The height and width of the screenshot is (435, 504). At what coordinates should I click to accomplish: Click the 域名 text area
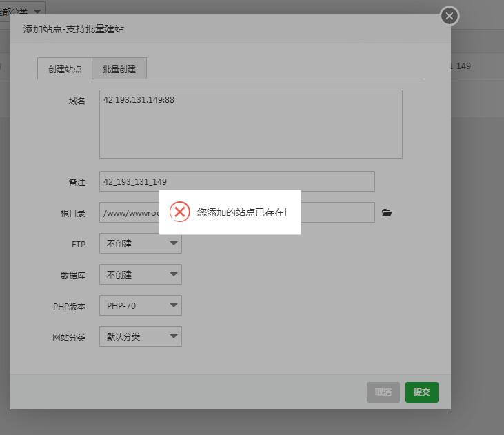[x=250, y=124]
